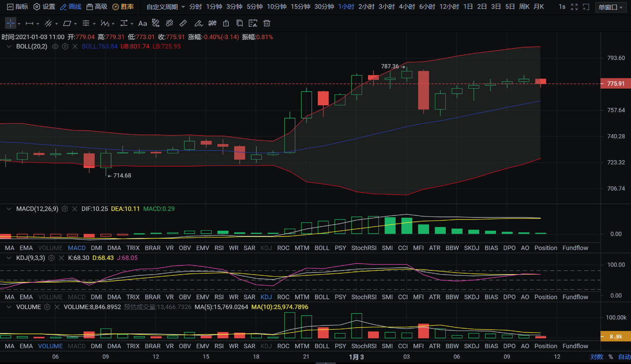Image resolution: width=631 pixels, height=364 pixels.
Task: Click the fullscreen icon at top right
Action: pos(574,7)
